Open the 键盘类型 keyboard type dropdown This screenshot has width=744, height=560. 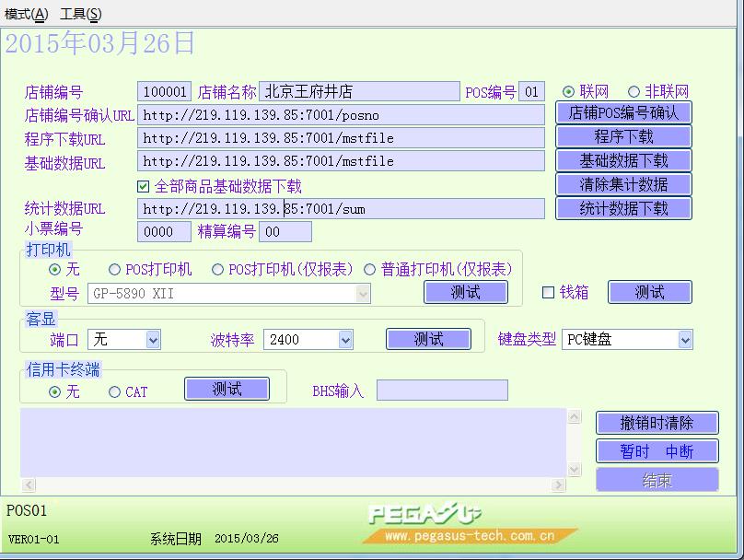click(x=684, y=340)
